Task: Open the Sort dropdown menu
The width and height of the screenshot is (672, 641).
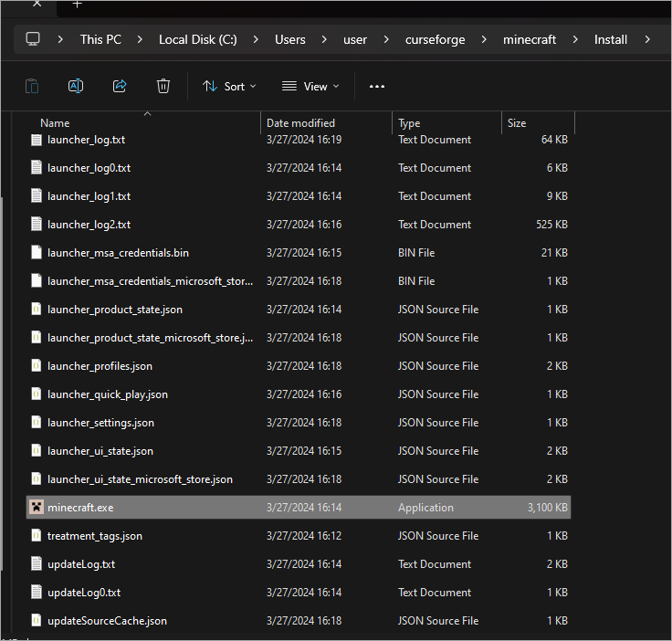Action: [229, 87]
